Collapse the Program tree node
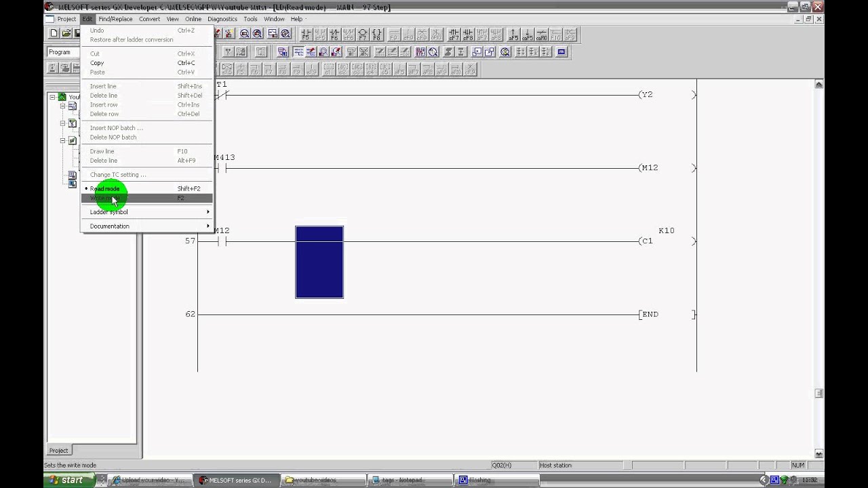Viewport: 868px width, 488px height. [62, 106]
